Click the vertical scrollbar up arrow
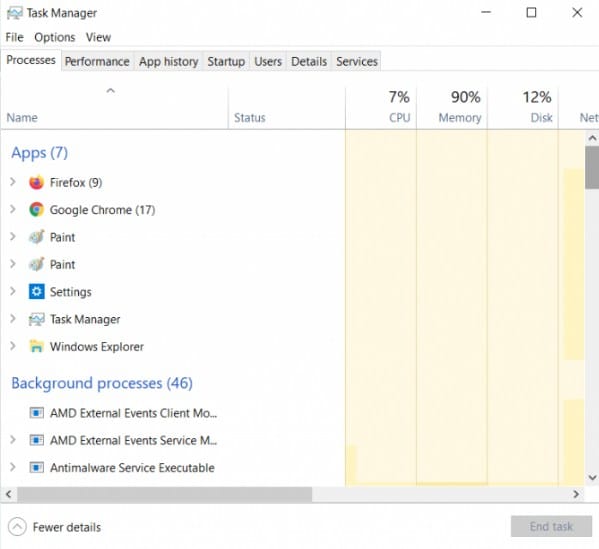Image resolution: width=599 pixels, height=549 pixels. click(x=592, y=138)
